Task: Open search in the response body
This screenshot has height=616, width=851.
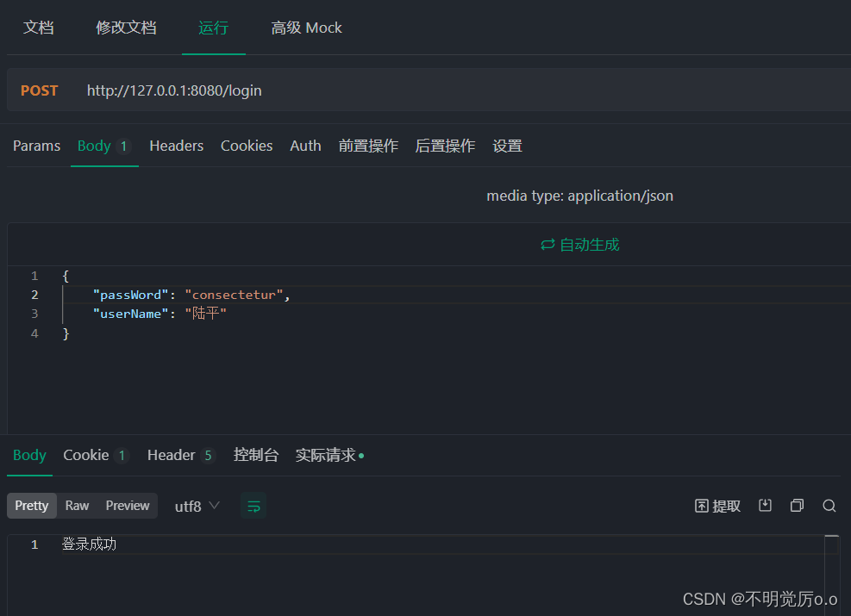Action: click(829, 506)
